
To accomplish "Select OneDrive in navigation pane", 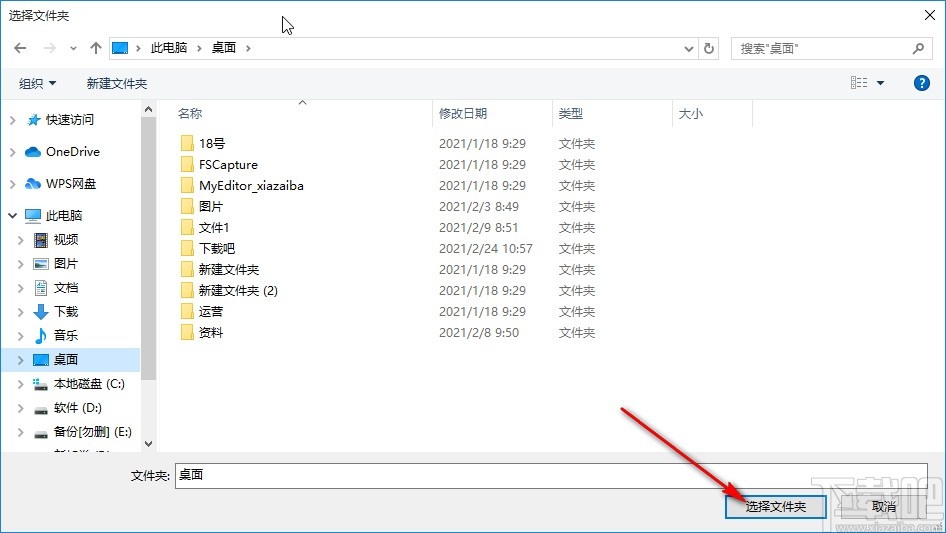I will pyautogui.click(x=72, y=152).
